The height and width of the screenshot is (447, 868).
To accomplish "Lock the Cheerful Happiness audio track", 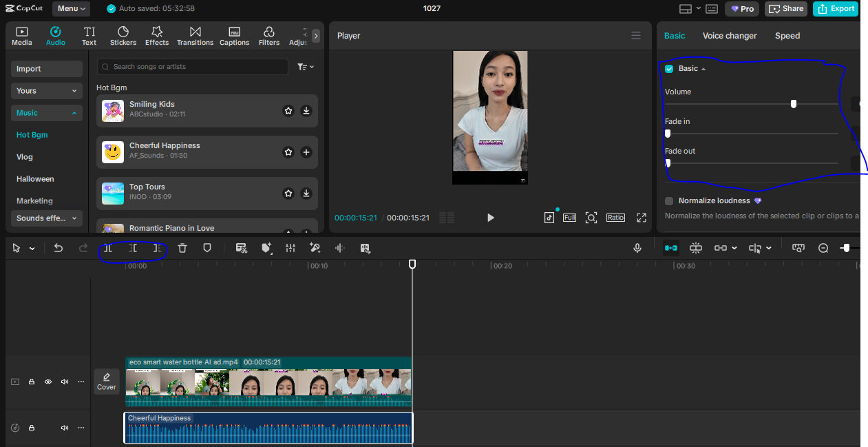I will coord(32,428).
